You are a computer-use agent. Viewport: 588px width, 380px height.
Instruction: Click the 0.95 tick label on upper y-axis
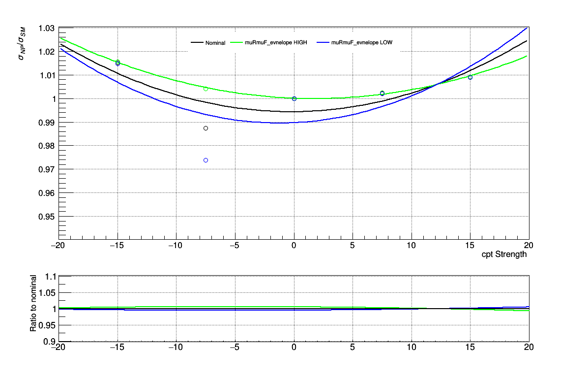point(47,217)
